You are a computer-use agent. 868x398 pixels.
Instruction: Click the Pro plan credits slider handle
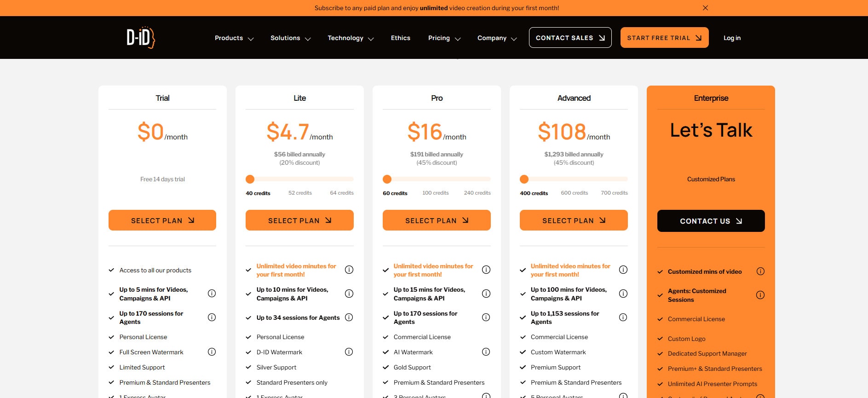(x=387, y=179)
